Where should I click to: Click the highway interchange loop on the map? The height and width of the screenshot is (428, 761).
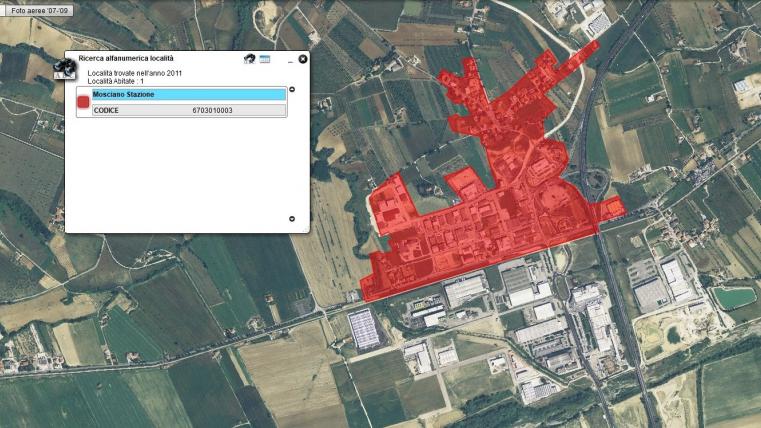[593, 182]
